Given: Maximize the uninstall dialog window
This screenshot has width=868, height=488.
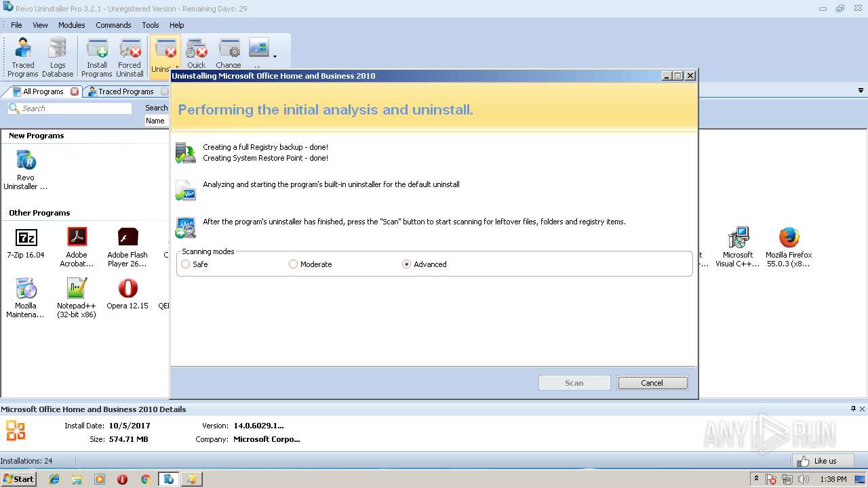Looking at the screenshot, I should click(x=678, y=76).
